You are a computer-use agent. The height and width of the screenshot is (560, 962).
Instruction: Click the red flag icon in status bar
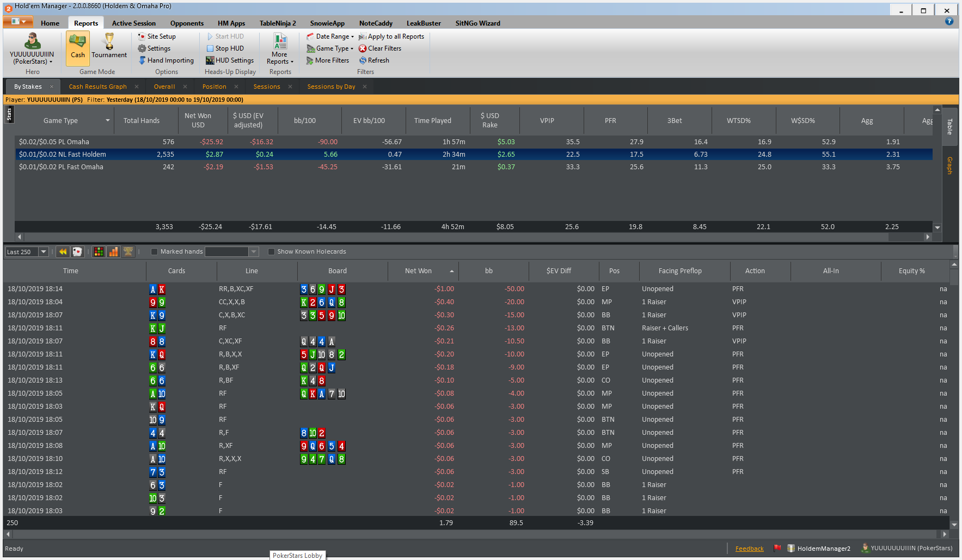click(x=777, y=548)
